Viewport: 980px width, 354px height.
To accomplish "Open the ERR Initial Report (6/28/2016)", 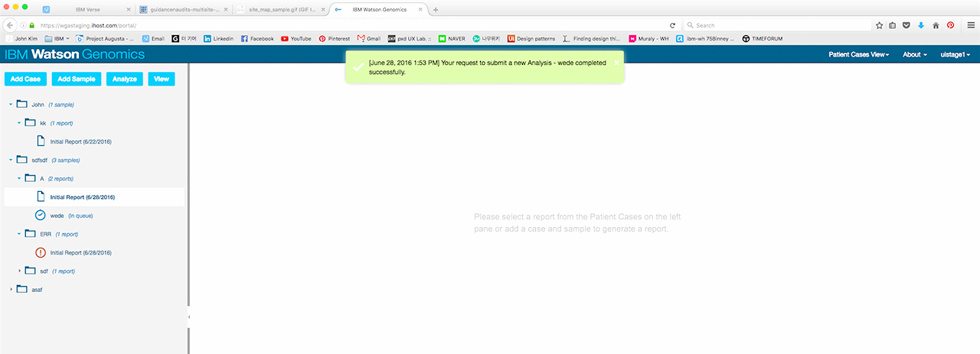I will (81, 252).
